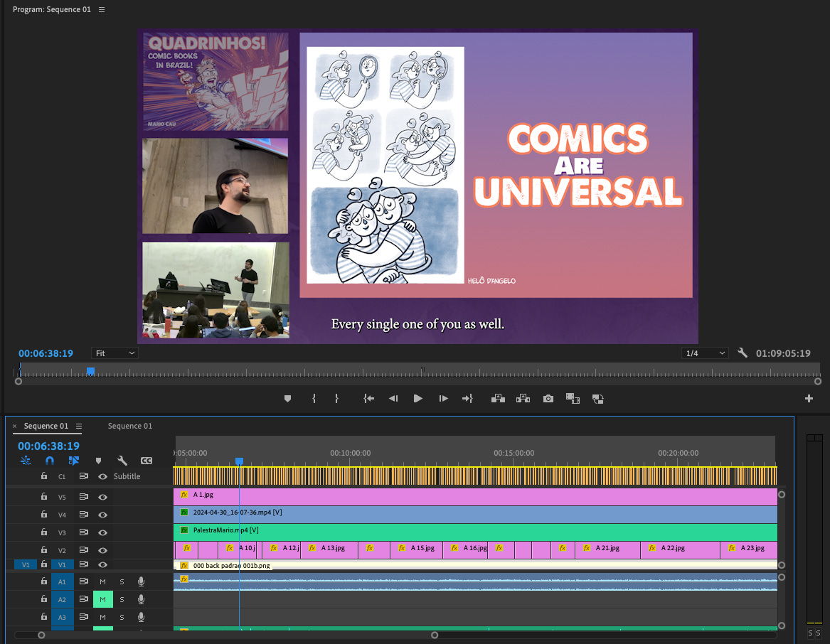Enable voice-over record on A3
The image size is (830, 644).
click(x=142, y=617)
